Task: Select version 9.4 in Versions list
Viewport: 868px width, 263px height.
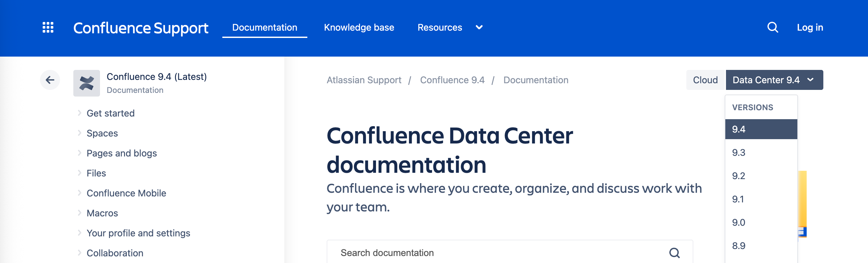Action: tap(761, 129)
